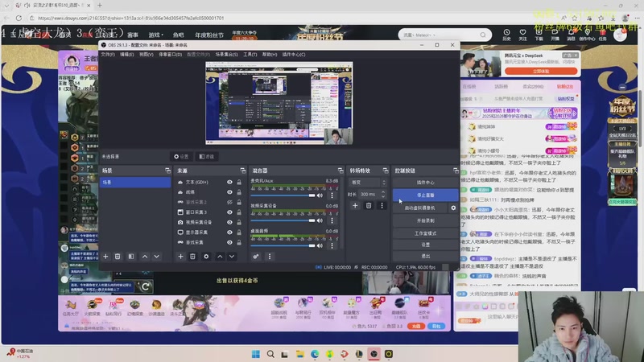Screen dimensions: 644x362
Task: Hide the 显示器采集 source
Action: pos(229,232)
